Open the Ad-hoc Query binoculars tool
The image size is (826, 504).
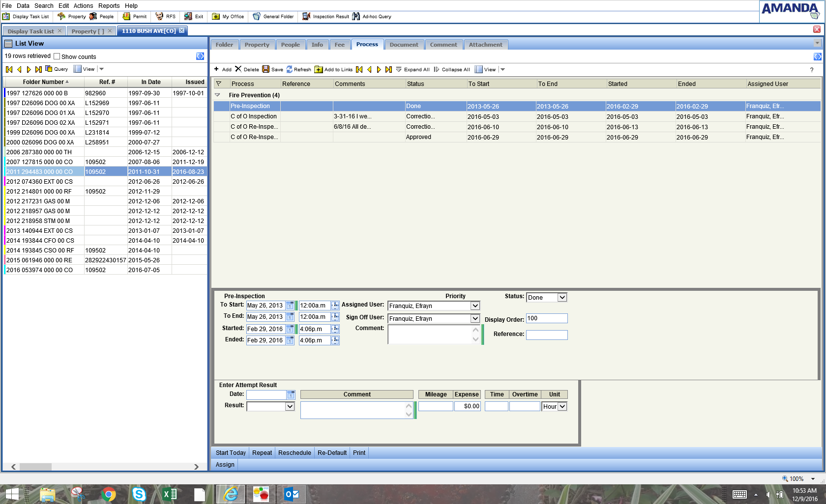[x=356, y=16]
